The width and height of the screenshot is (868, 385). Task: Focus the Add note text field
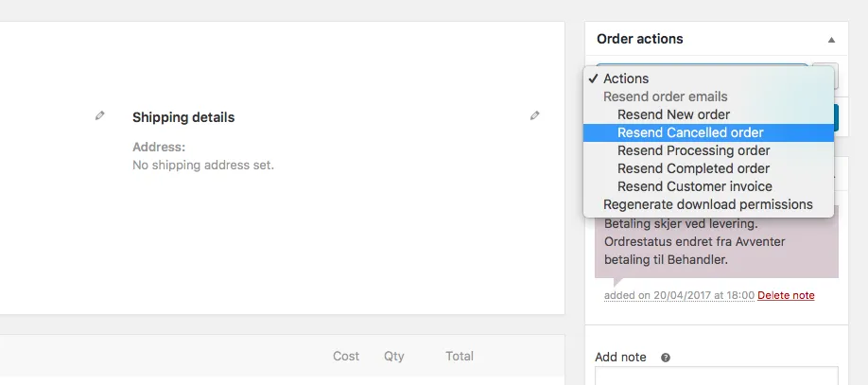[x=716, y=376]
